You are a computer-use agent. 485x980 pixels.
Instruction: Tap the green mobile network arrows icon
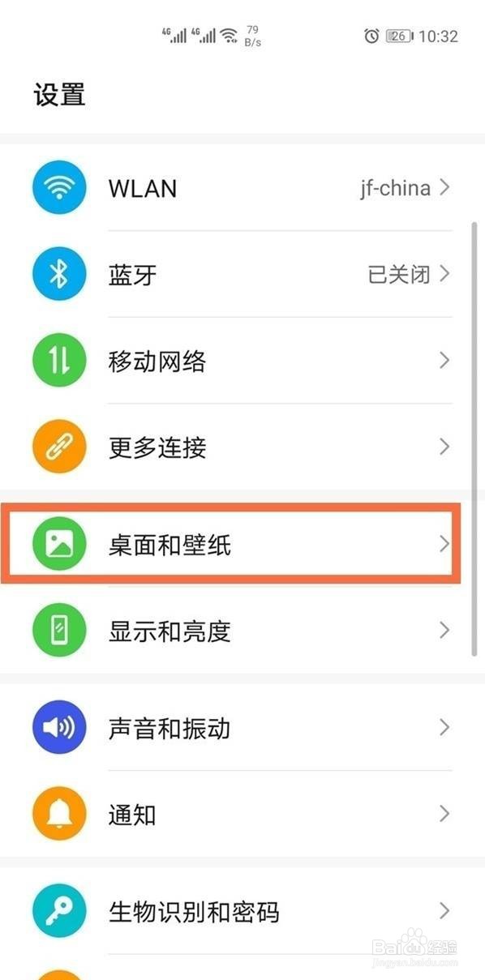(x=58, y=361)
